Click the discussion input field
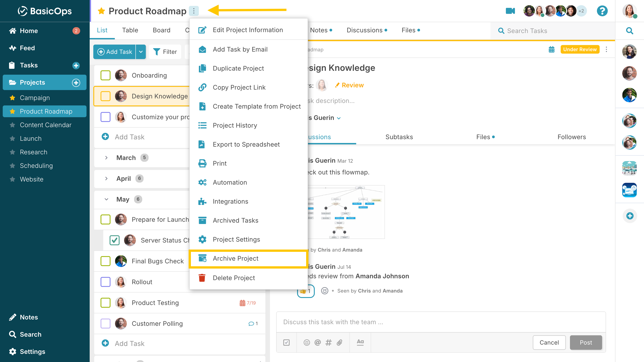 425,322
